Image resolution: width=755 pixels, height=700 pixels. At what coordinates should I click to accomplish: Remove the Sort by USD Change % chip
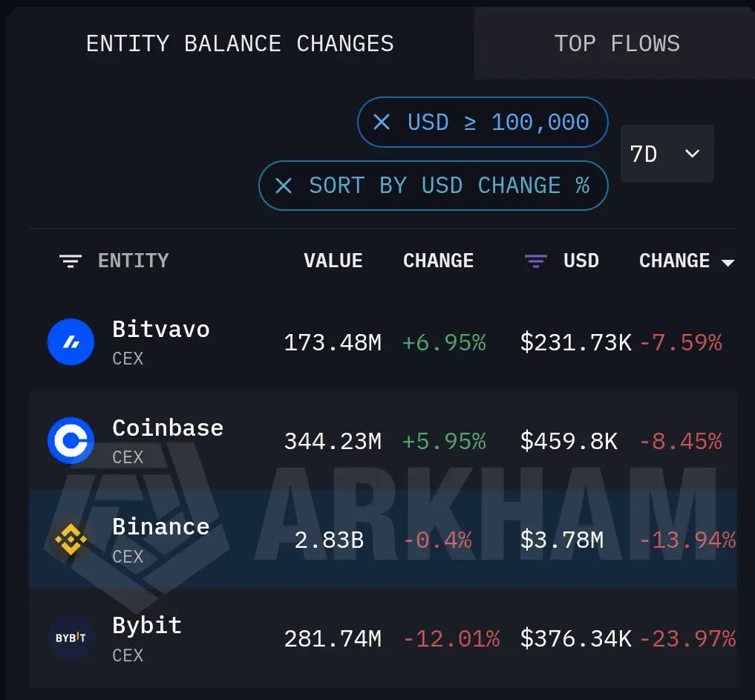(x=284, y=186)
